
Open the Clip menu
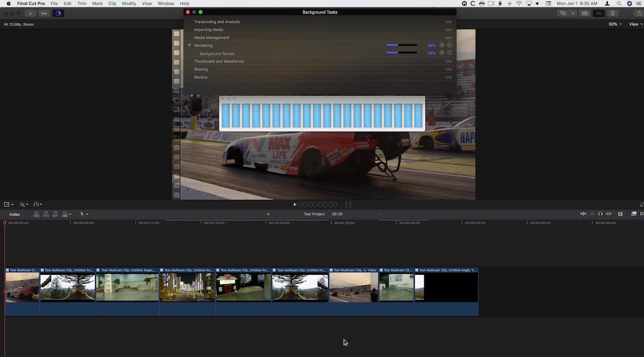point(112,3)
